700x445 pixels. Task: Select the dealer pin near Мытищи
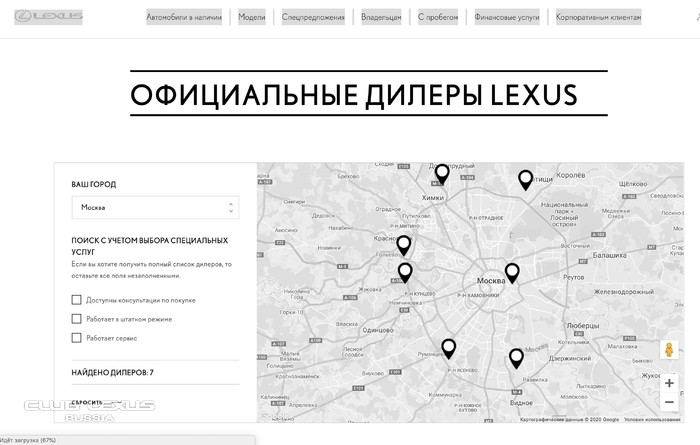click(x=525, y=179)
